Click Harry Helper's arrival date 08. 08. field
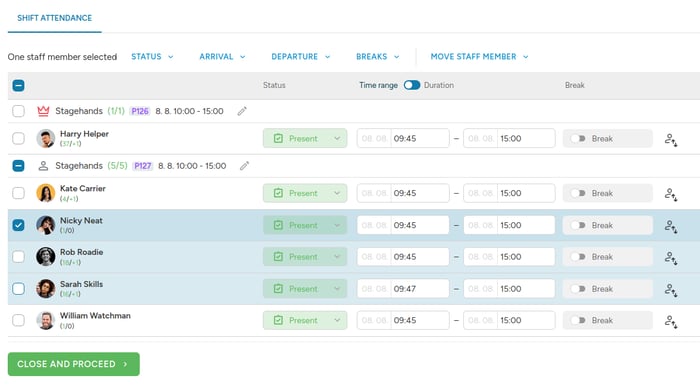The width and height of the screenshot is (700, 385). click(x=374, y=138)
